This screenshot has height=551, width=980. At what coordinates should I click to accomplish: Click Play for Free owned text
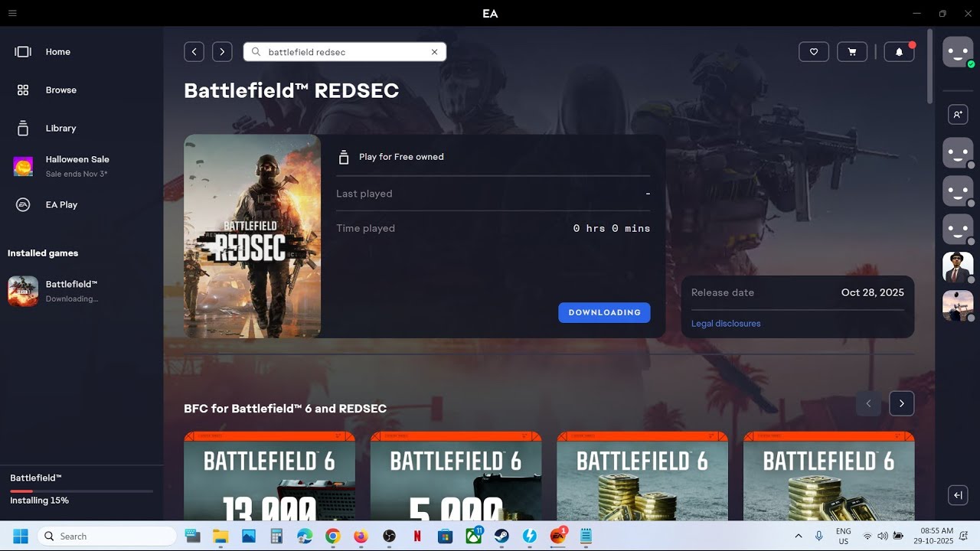coord(401,157)
